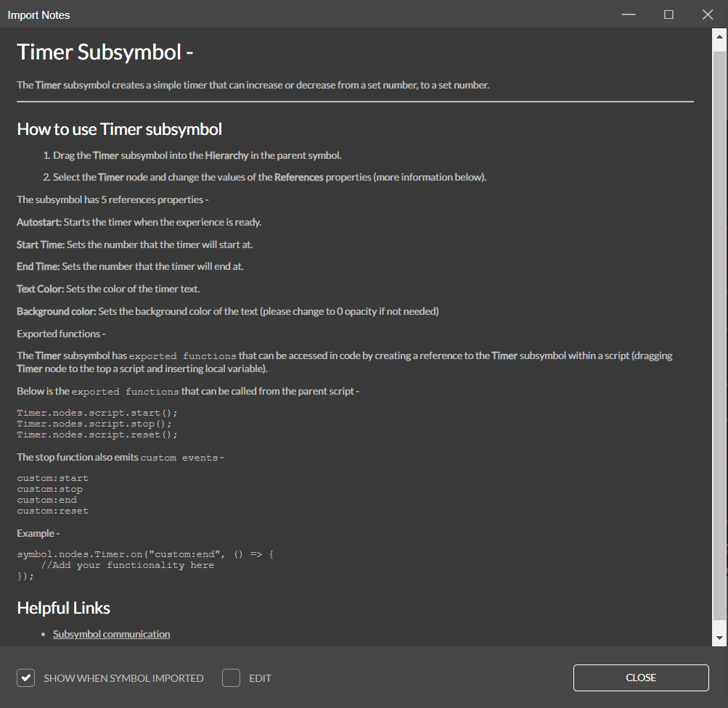Viewport: 728px width, 708px height.
Task: Maximize the Import Notes window
Action: (x=668, y=15)
